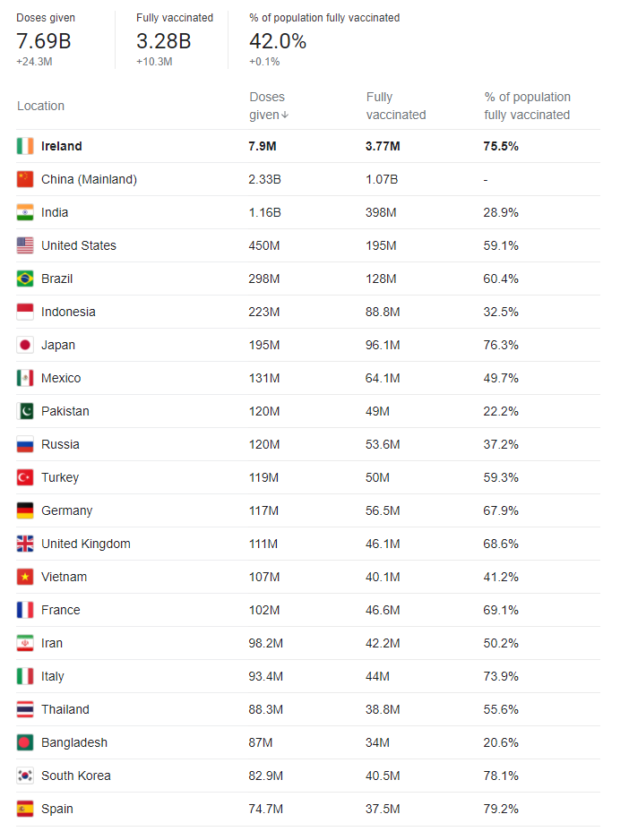Select the United States row label

click(79, 245)
